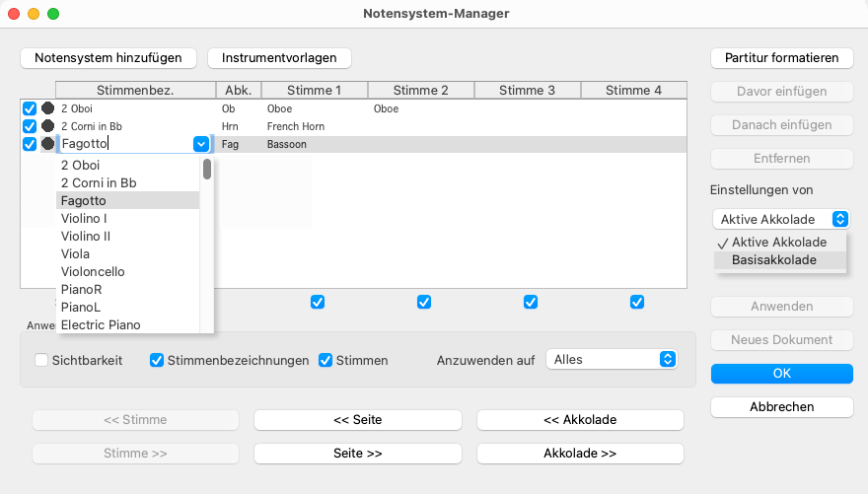
Task: Click the round icon beside 2 Oboi
Action: click(x=47, y=108)
